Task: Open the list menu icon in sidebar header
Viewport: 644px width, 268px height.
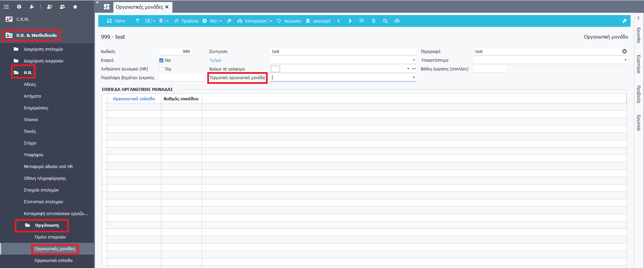Action: pyautogui.click(x=6, y=7)
